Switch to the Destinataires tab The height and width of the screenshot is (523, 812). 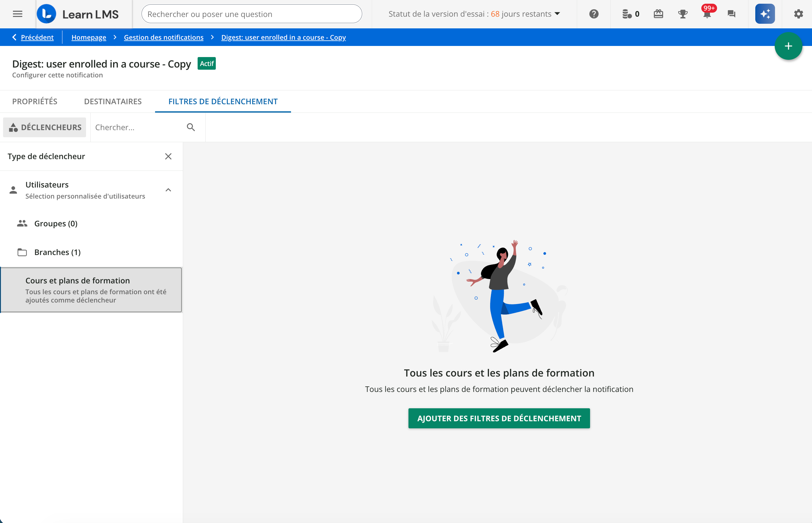[113, 101]
